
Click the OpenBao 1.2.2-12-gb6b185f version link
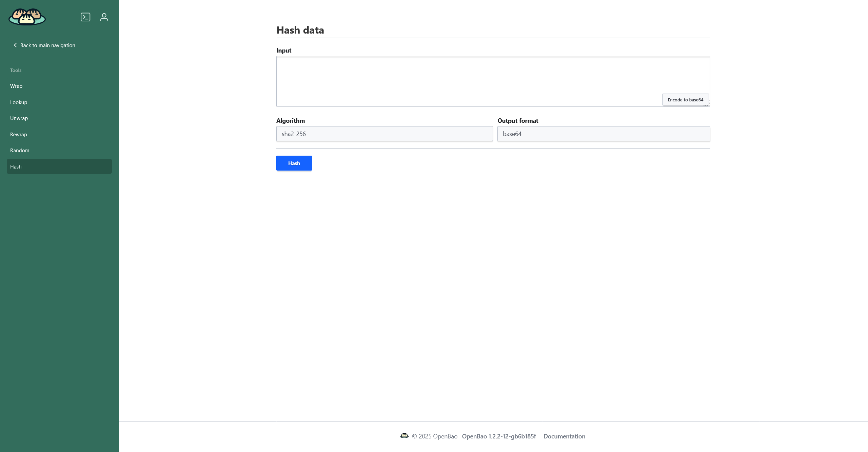point(499,436)
